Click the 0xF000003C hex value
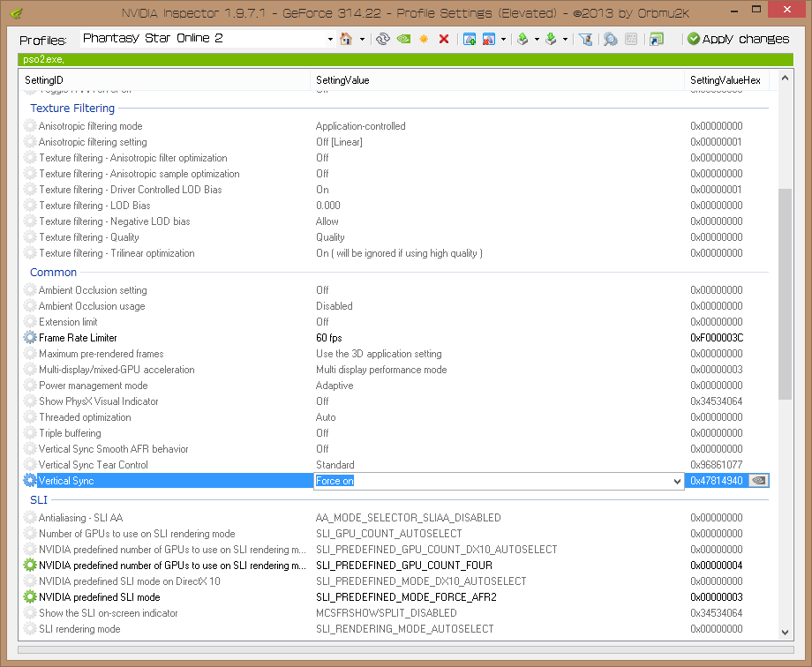Viewport: 812px width, 667px height. click(717, 338)
